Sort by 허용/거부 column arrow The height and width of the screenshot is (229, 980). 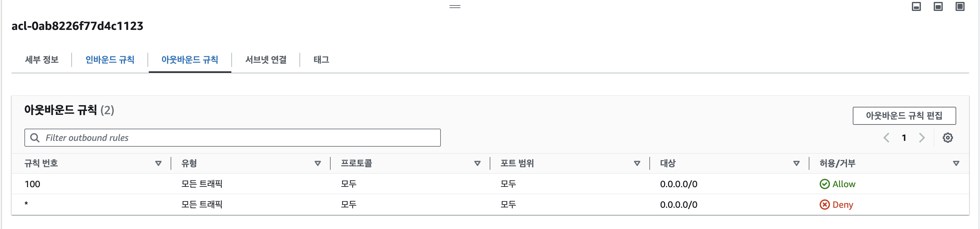[956, 163]
